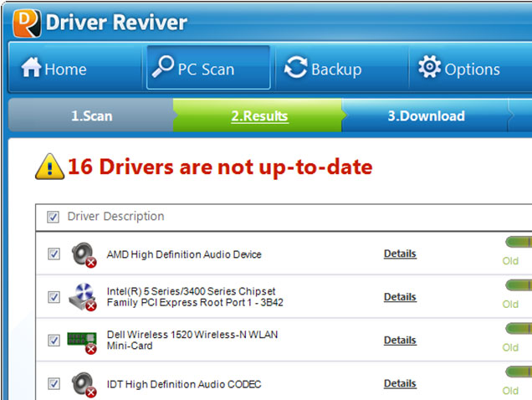Image resolution: width=532 pixels, height=400 pixels.
Task: Click the Home house icon
Action: point(31,69)
